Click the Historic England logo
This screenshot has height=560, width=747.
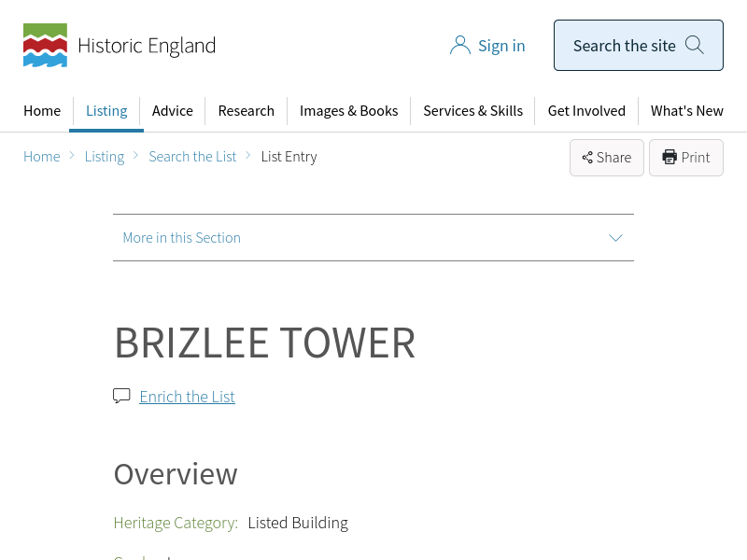(x=119, y=46)
